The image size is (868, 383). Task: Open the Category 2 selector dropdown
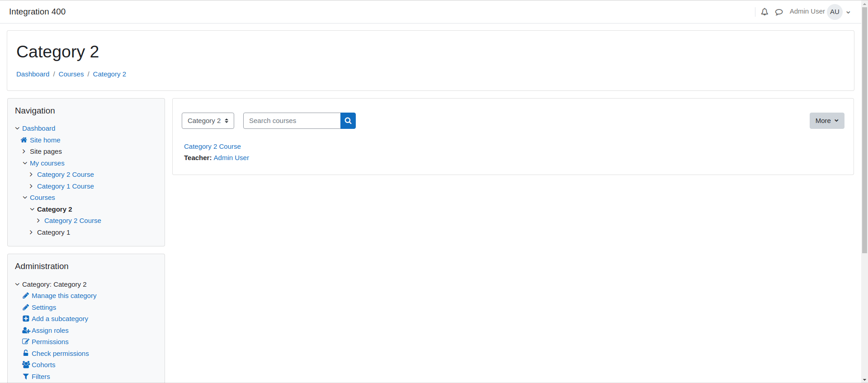click(x=208, y=121)
